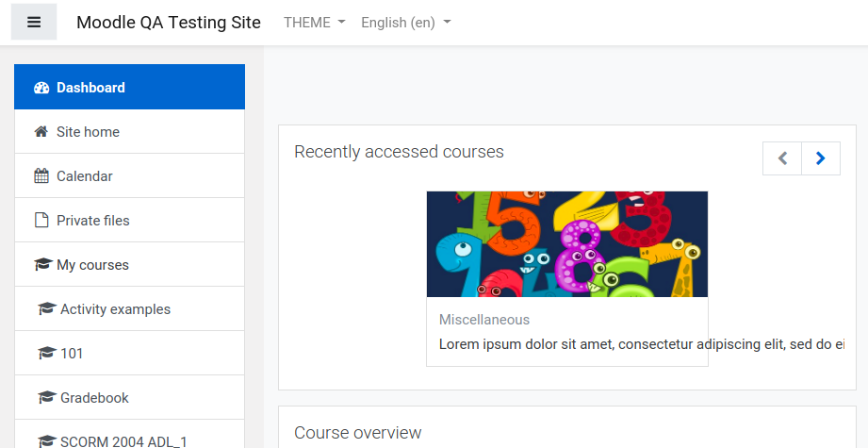868x448 pixels.
Task: Click the Dashboard speedometer icon
Action: point(41,88)
